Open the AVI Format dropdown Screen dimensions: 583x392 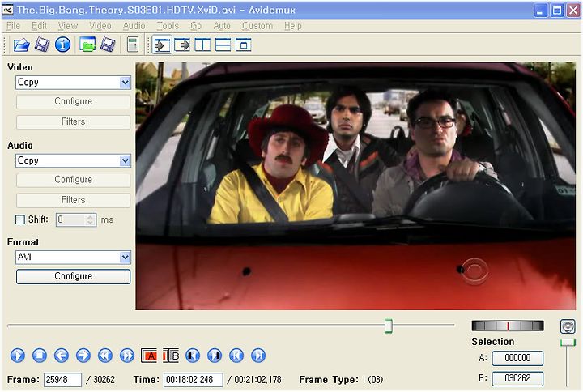[x=73, y=257]
